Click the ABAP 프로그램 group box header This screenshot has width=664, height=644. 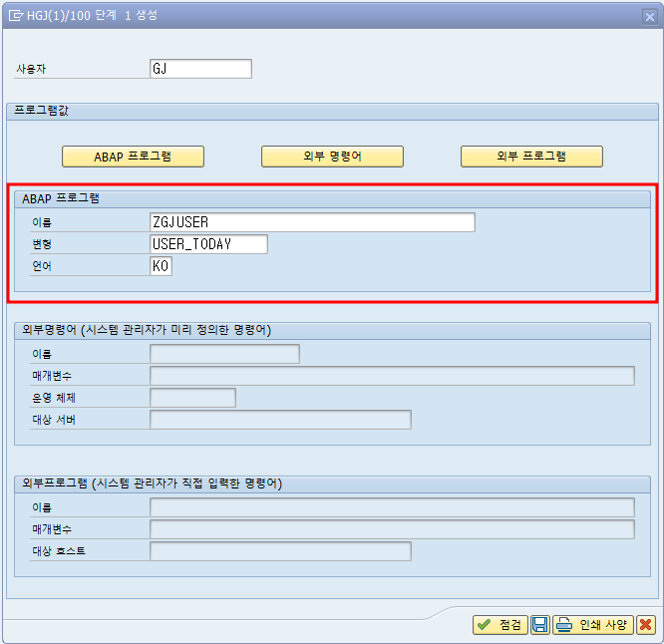(x=332, y=199)
